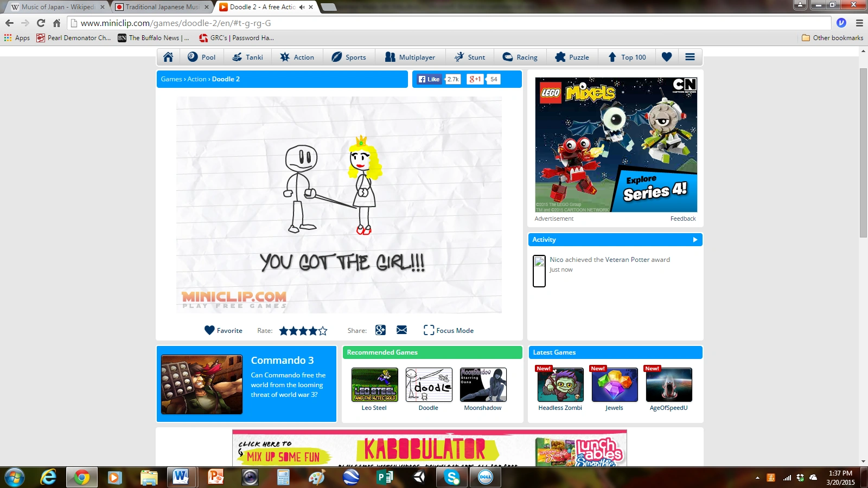Click the Games breadcrumb link
This screenshot has height=488, width=868.
pyautogui.click(x=171, y=79)
